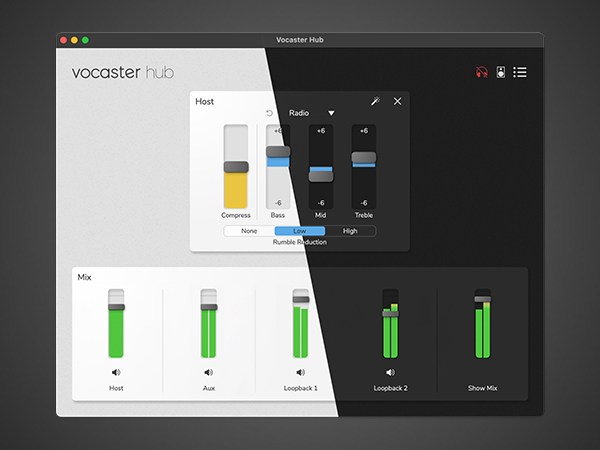
Task: Click the vocaster hub logo
Action: pos(123,72)
